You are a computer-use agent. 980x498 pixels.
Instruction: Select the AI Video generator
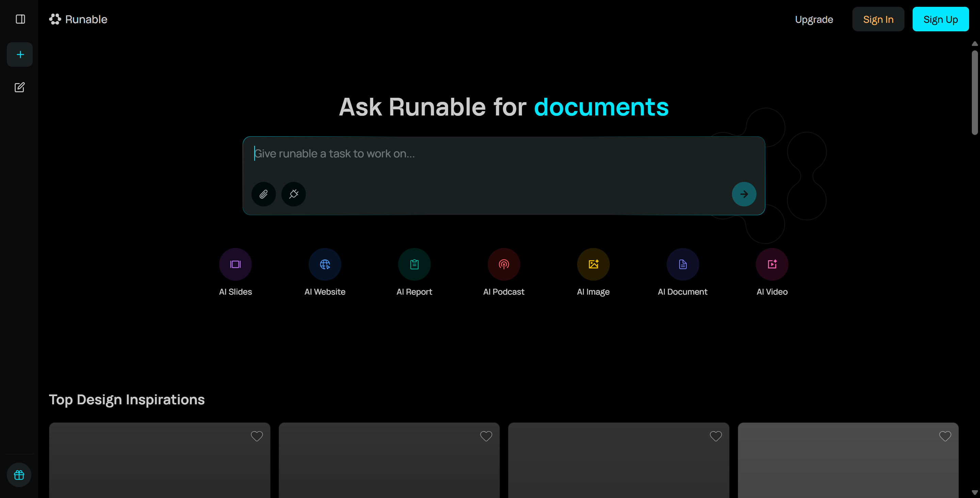[x=771, y=264]
